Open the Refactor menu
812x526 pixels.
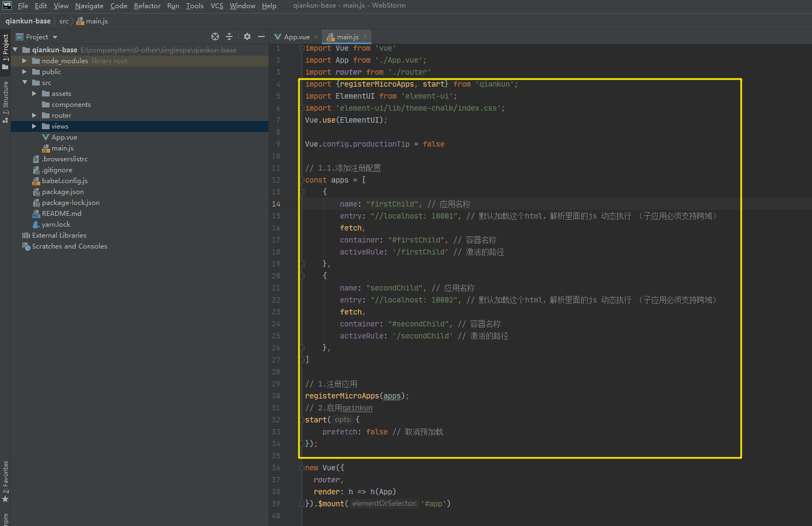[147, 5]
